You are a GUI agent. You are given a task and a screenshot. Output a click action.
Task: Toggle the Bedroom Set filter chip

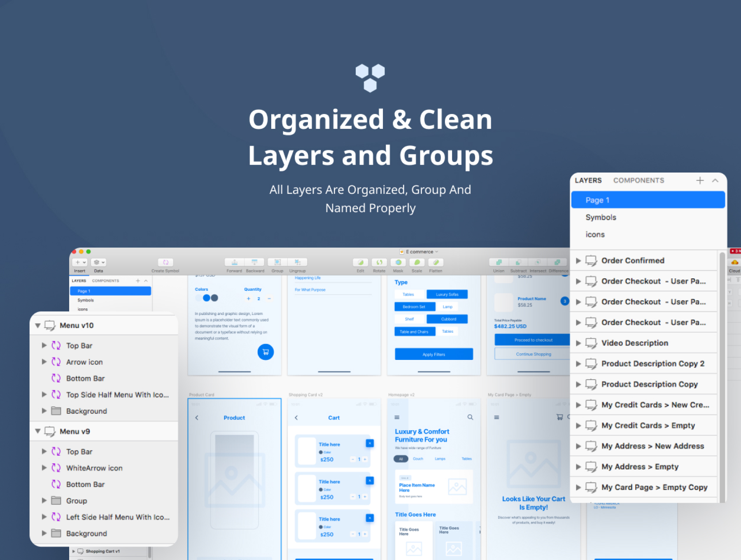tap(414, 307)
